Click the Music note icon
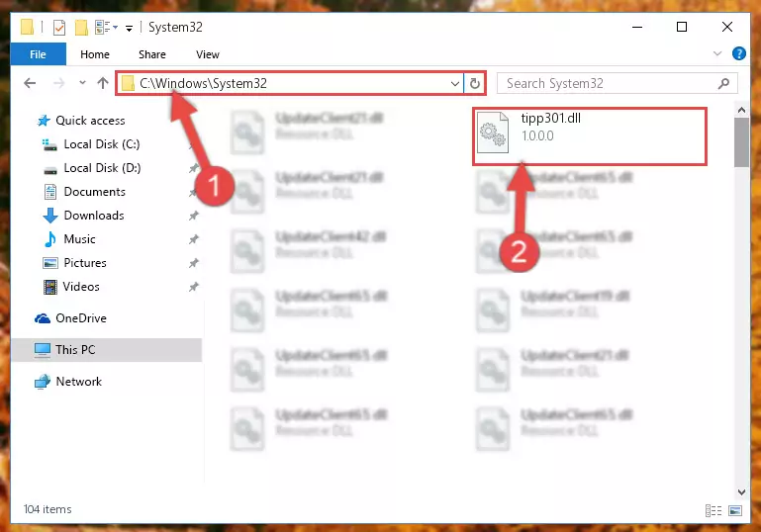The height and width of the screenshot is (532, 761). coord(50,239)
